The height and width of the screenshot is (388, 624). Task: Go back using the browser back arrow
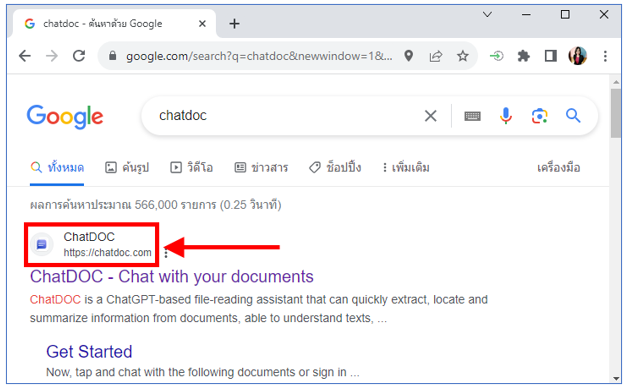click(25, 56)
